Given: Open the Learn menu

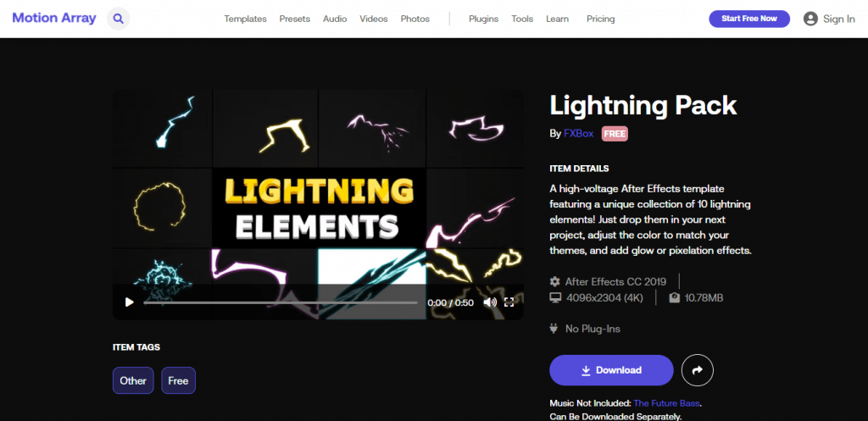Looking at the screenshot, I should point(557,19).
